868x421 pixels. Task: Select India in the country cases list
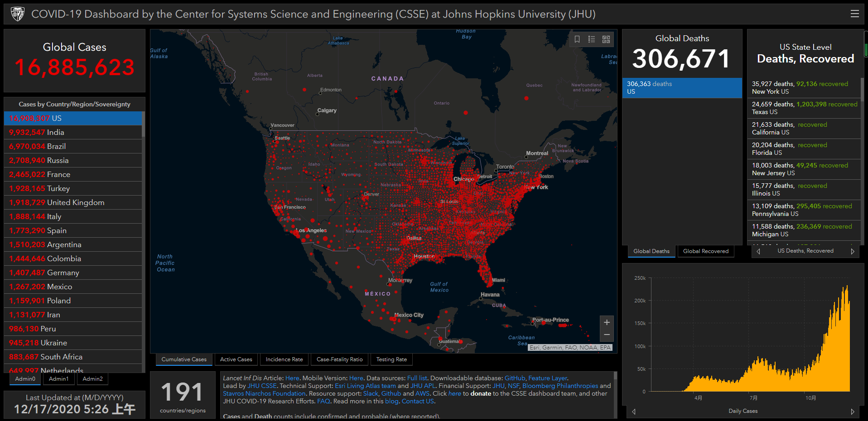(73, 132)
